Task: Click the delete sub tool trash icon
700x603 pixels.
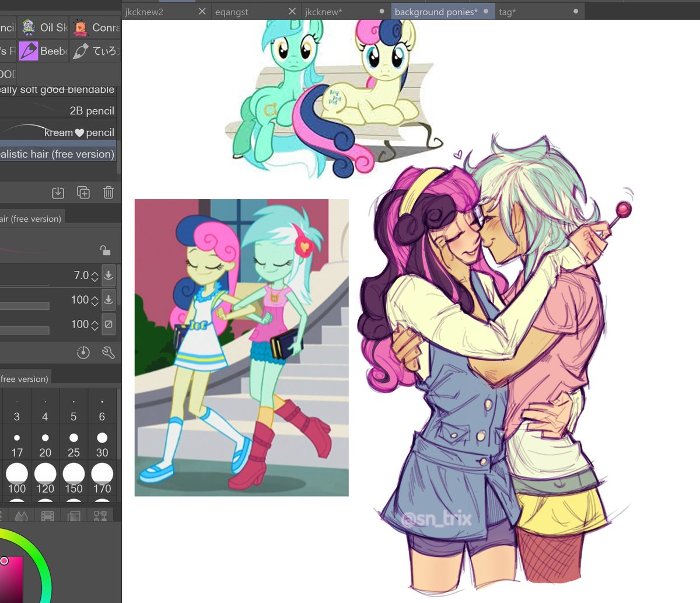Action: (108, 192)
